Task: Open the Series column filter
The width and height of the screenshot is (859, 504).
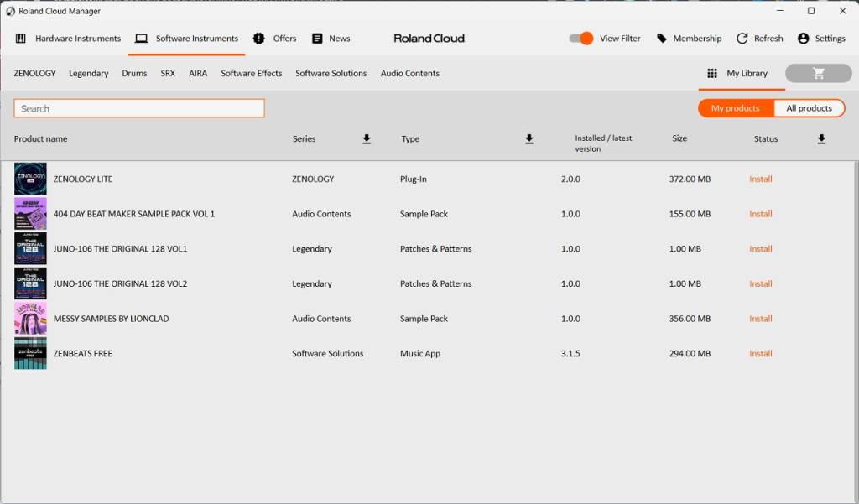Action: (367, 139)
